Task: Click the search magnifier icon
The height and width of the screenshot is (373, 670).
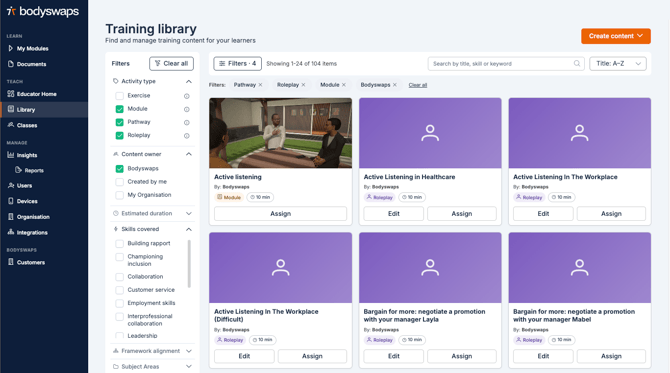Action: 577,64
